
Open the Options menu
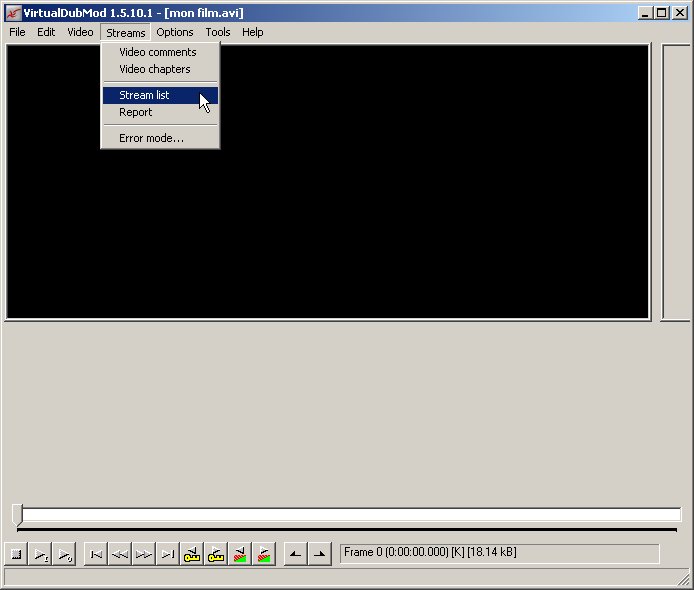[175, 32]
